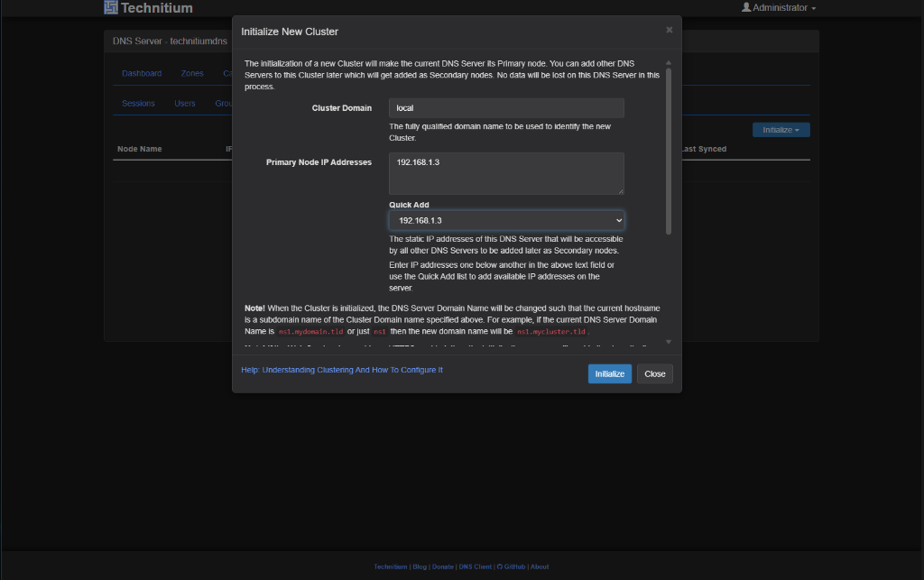Open the DNS Client footer link
924x580 pixels.
[x=475, y=567]
